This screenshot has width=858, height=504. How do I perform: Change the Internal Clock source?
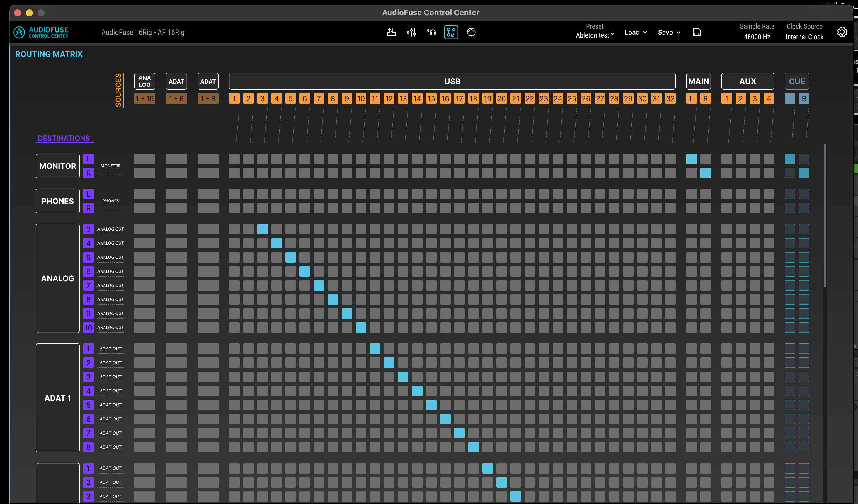click(804, 37)
